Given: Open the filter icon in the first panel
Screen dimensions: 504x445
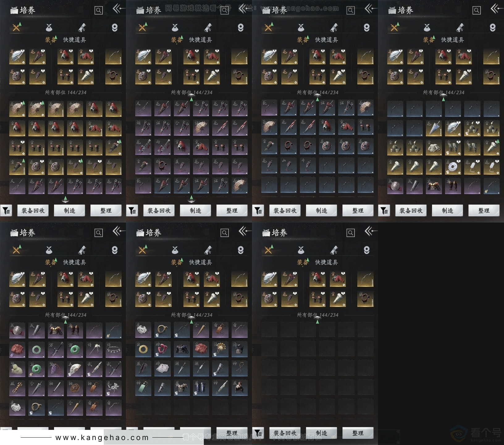Looking at the screenshot, I should (6, 211).
